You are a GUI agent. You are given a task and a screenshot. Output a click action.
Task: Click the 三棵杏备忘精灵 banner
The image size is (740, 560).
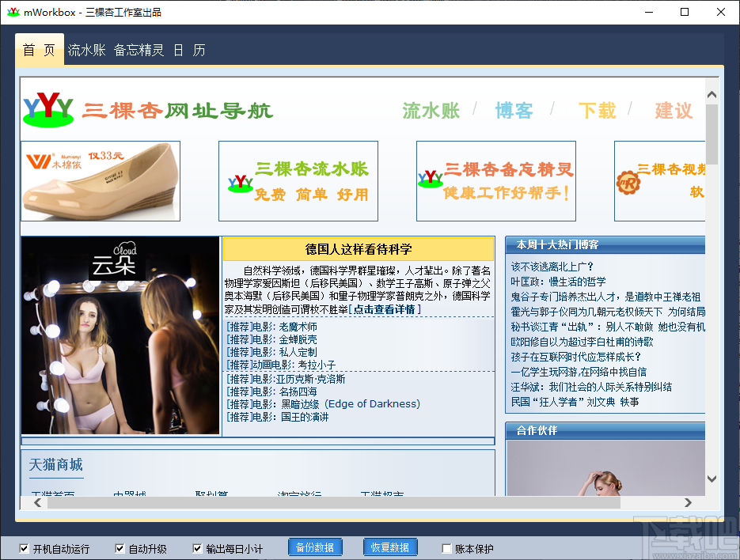[x=496, y=181]
